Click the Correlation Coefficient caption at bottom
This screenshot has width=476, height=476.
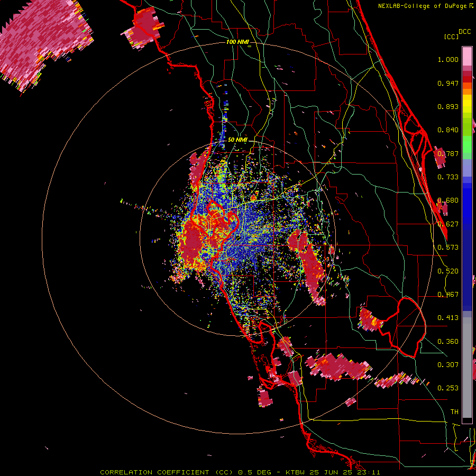(240, 472)
